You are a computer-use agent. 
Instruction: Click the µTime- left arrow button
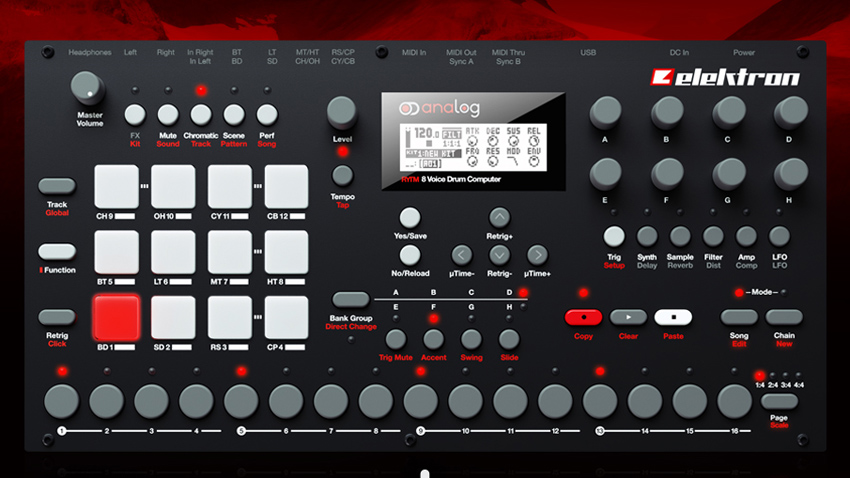pos(461,255)
